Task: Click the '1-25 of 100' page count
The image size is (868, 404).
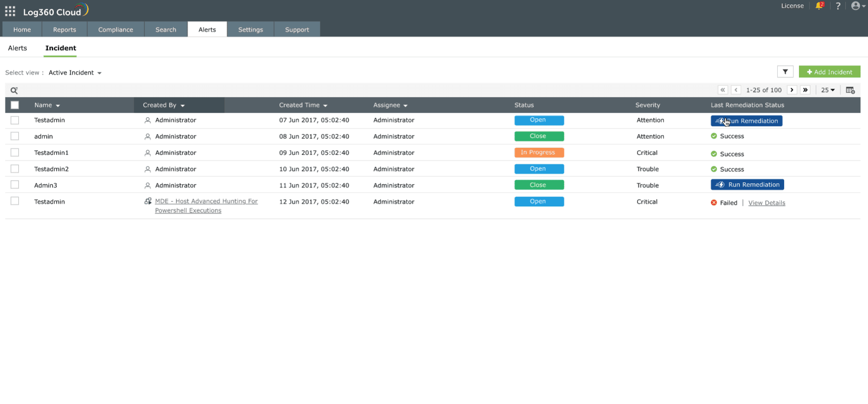Action: (764, 90)
